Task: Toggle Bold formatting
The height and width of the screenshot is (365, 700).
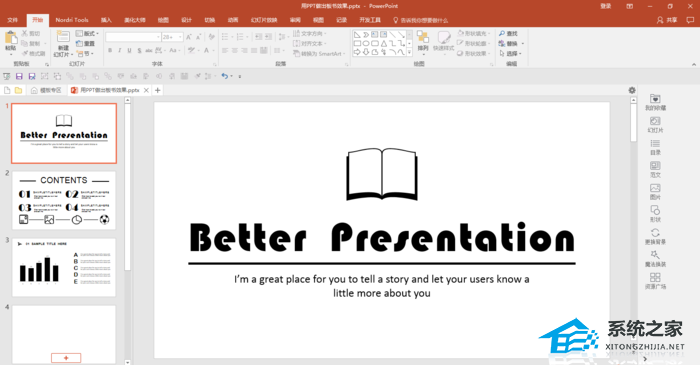Action: [x=110, y=50]
